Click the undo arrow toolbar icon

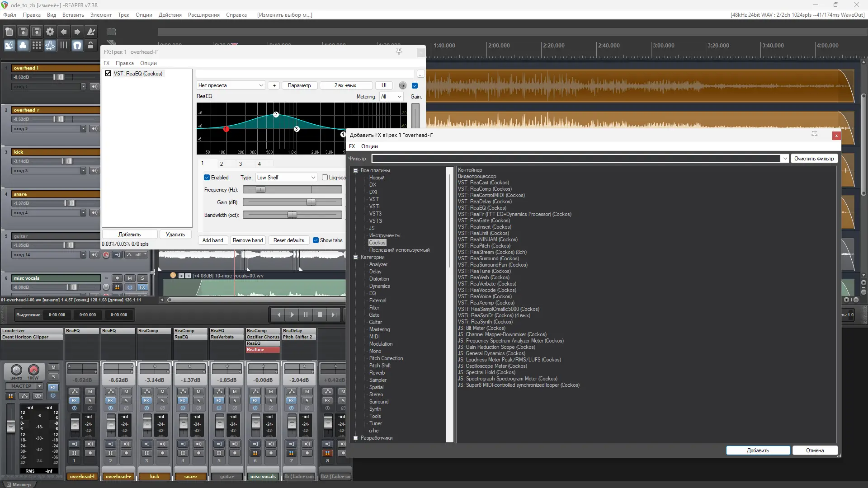64,32
